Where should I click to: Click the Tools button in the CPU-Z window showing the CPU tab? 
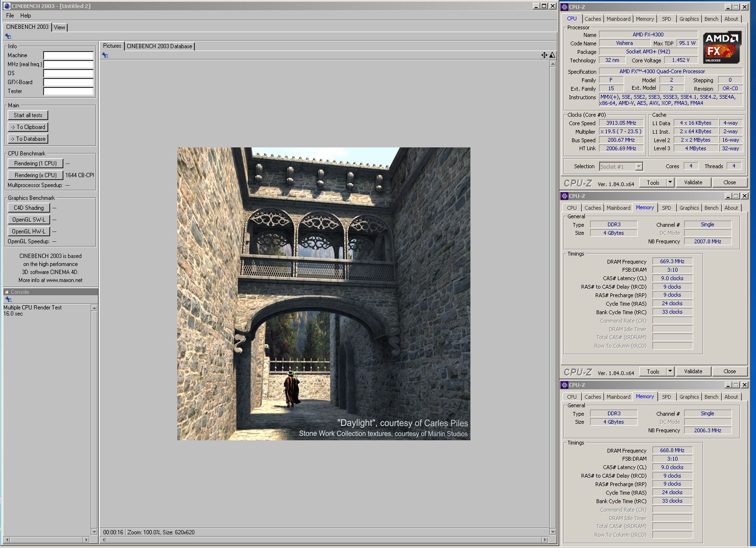[653, 182]
